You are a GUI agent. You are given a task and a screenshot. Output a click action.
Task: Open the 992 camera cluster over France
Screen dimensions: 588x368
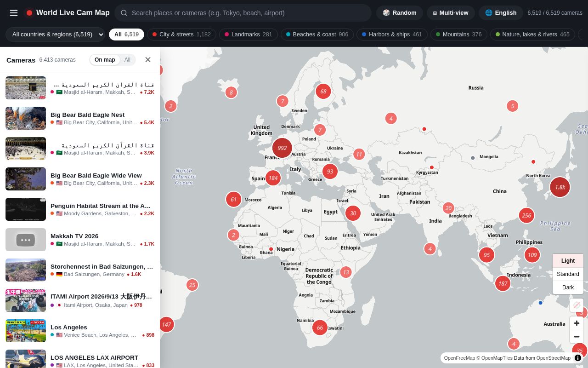(282, 148)
